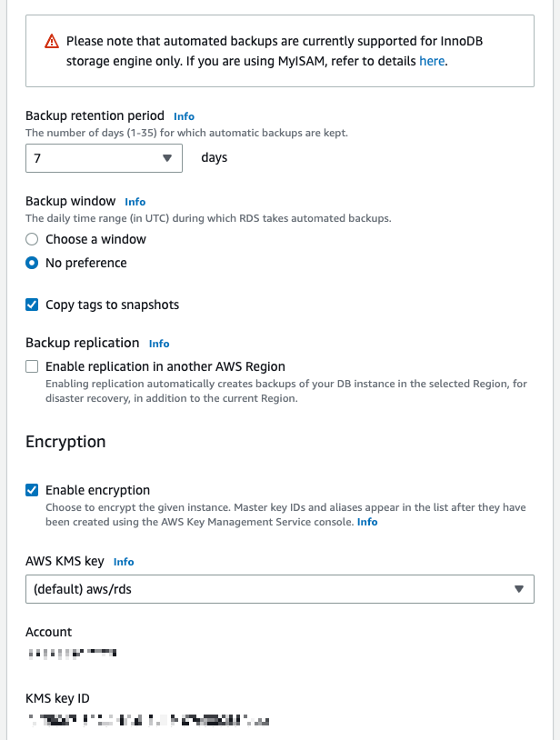Click the Copy tags to snapshots label
560x740 pixels.
click(113, 305)
